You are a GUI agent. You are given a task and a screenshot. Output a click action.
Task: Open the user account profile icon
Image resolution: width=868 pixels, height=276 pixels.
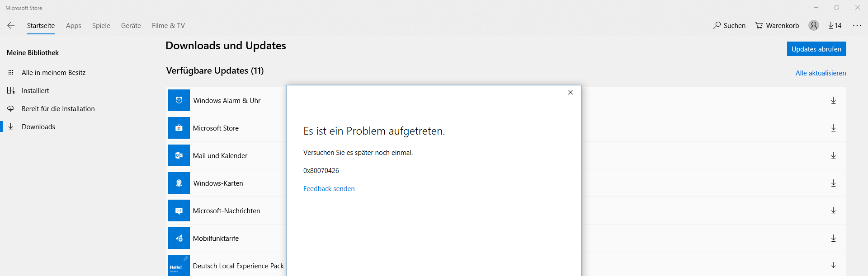coord(814,26)
